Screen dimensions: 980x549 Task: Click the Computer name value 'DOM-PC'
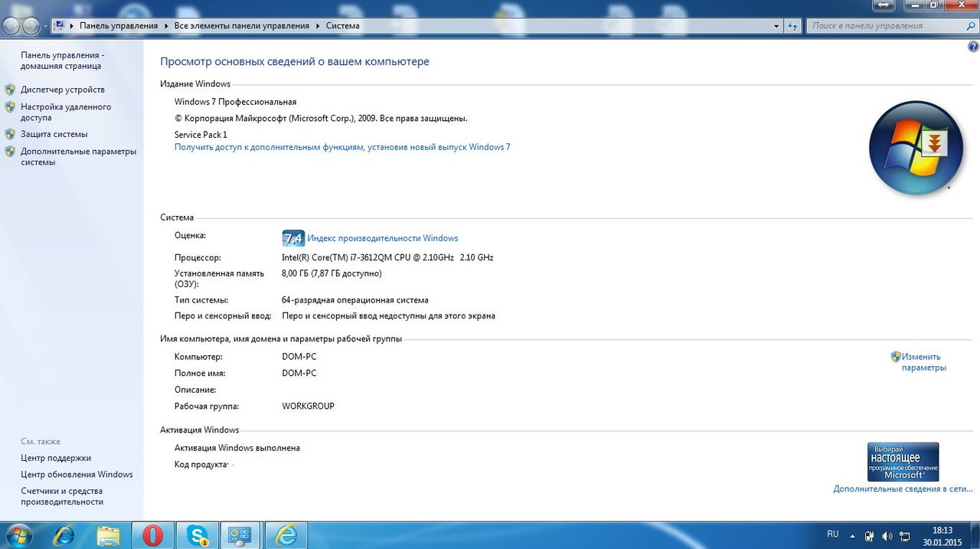pyautogui.click(x=299, y=357)
